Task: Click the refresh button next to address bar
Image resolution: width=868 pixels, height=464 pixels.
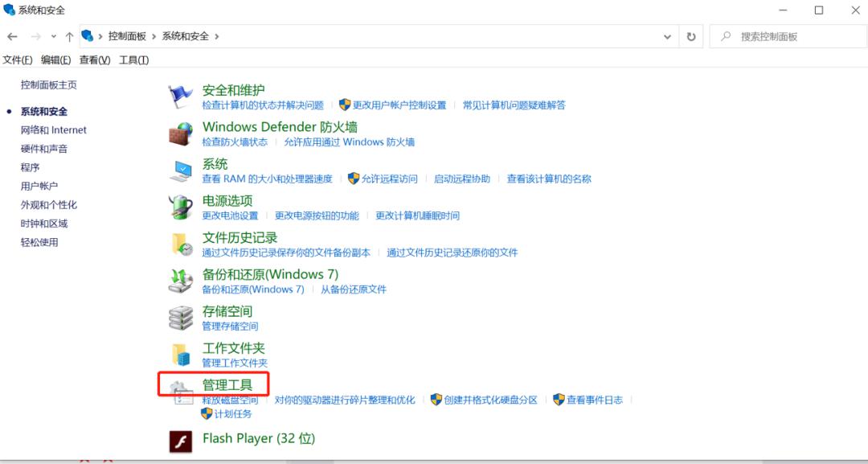Action: coord(690,37)
